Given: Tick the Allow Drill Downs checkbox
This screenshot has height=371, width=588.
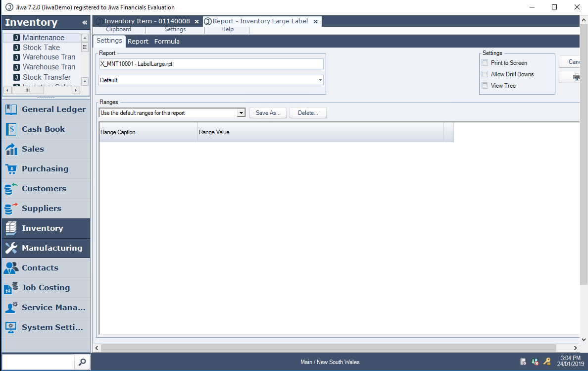Looking at the screenshot, I should pyautogui.click(x=485, y=74).
